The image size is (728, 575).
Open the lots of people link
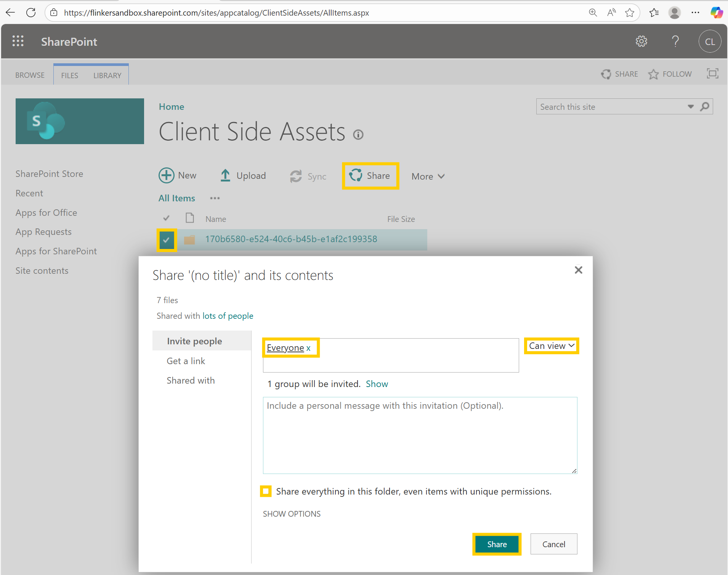pos(228,316)
